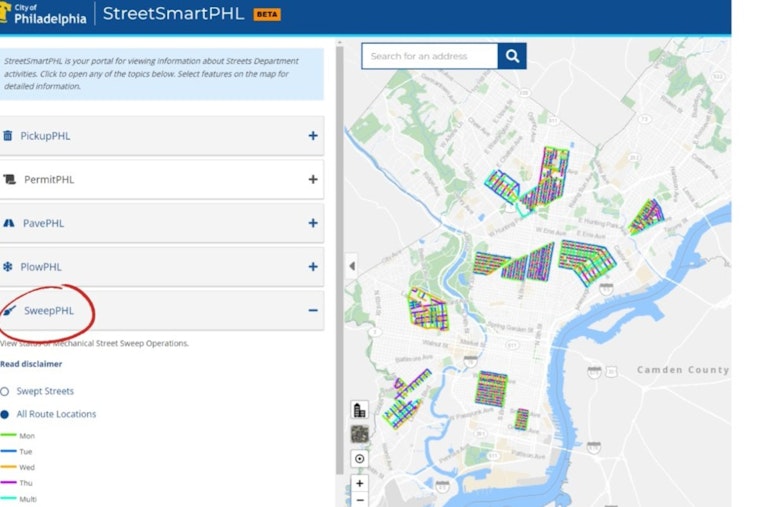Expand PavePHL with plus sign

(x=313, y=223)
